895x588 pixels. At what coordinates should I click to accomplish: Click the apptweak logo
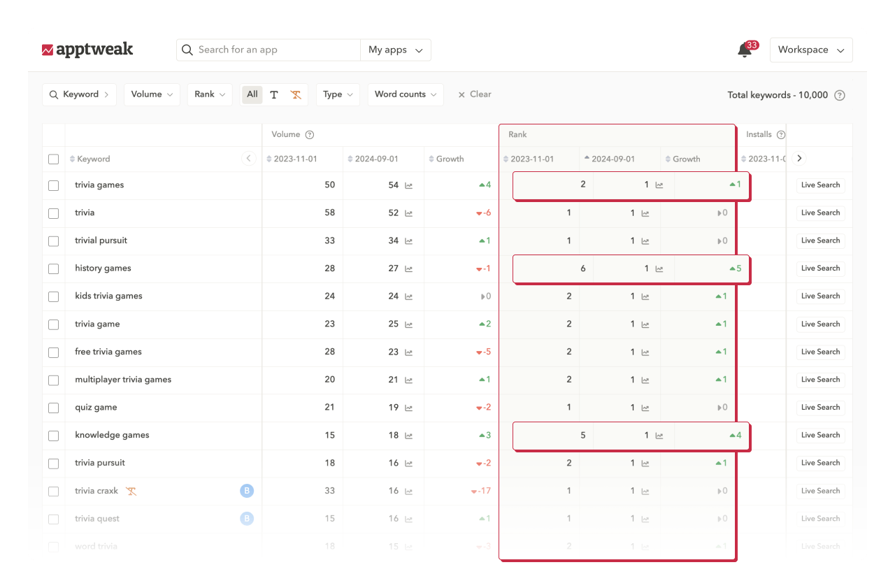(x=87, y=50)
